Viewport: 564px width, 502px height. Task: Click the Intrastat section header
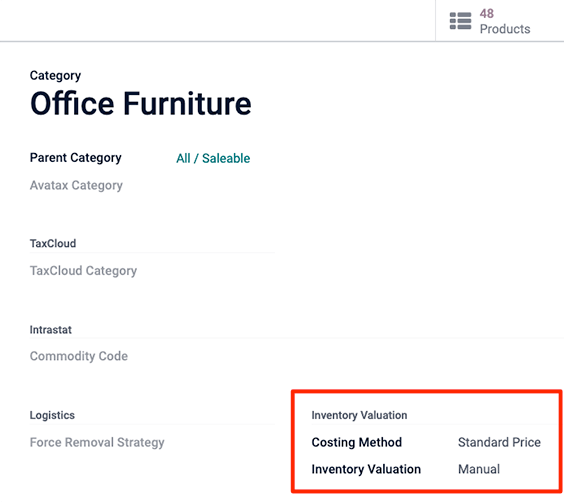(x=51, y=330)
